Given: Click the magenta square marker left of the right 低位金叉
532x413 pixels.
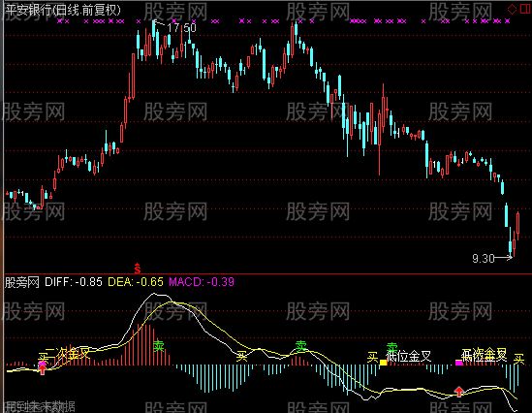Looking at the screenshot, I should 458,363.
